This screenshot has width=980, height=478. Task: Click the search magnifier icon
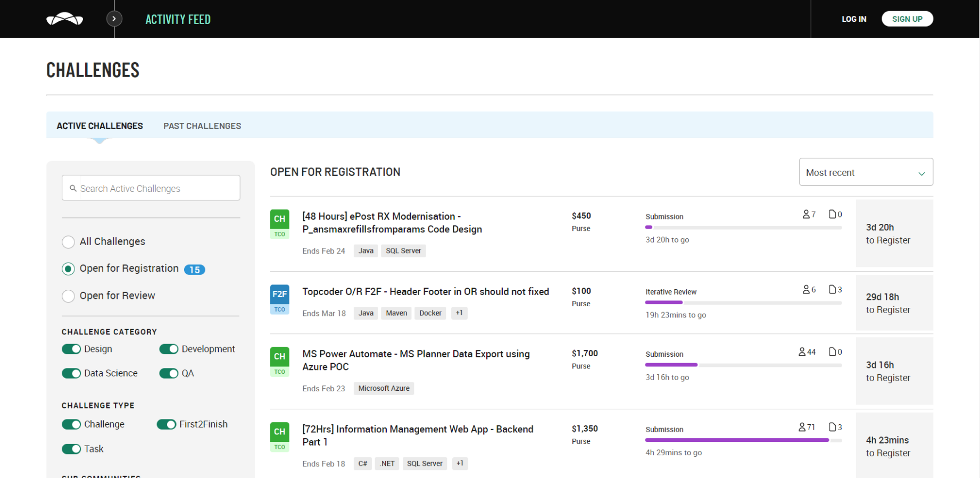(x=73, y=188)
